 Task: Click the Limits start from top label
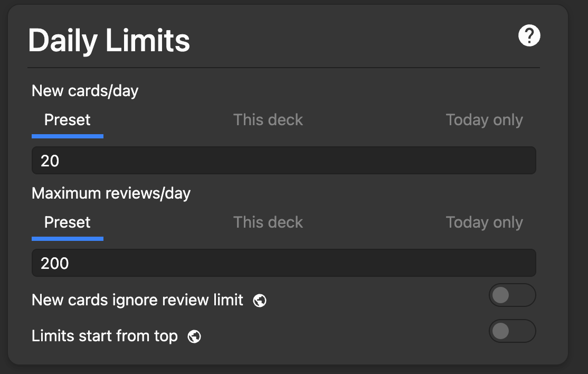(x=105, y=336)
